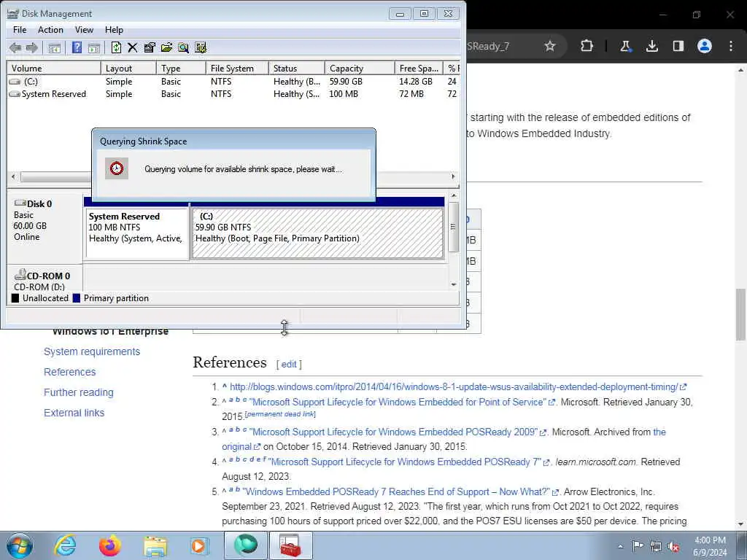The image size is (747, 560).
Task: Open the Help menu in Disk Management
Action: coord(114,29)
